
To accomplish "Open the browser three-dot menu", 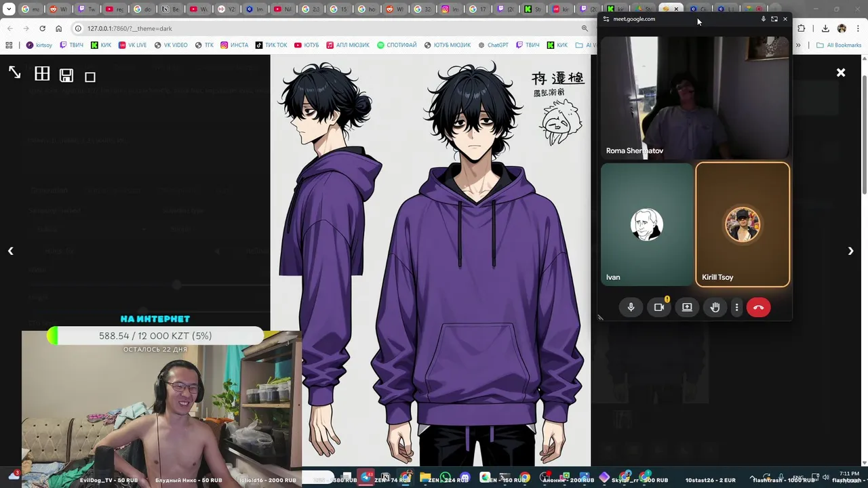I will point(858,28).
